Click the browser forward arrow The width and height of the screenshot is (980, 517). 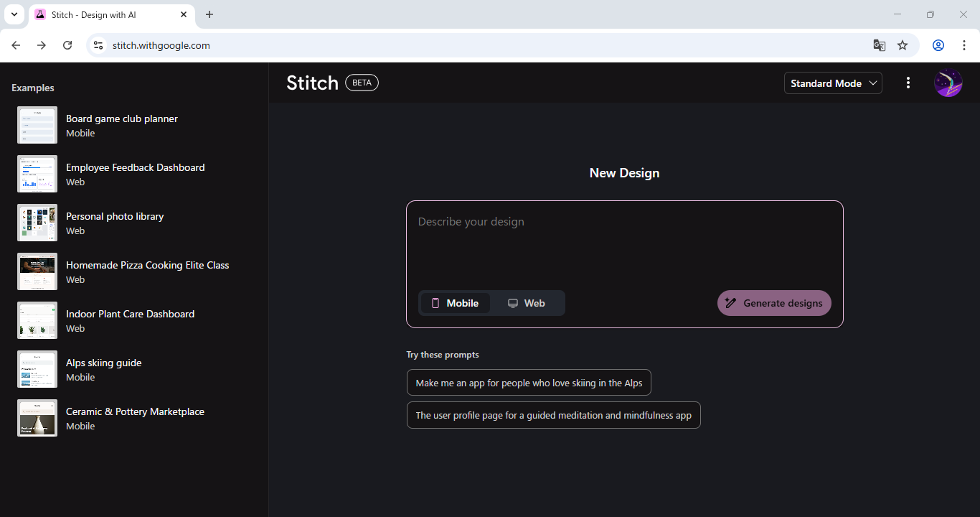click(x=42, y=45)
